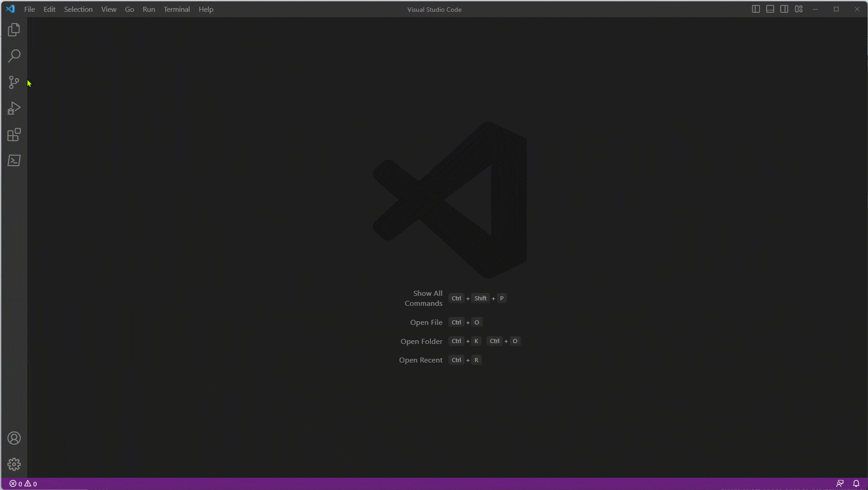Open the Extensions view
The width and height of the screenshot is (868, 490).
click(14, 134)
